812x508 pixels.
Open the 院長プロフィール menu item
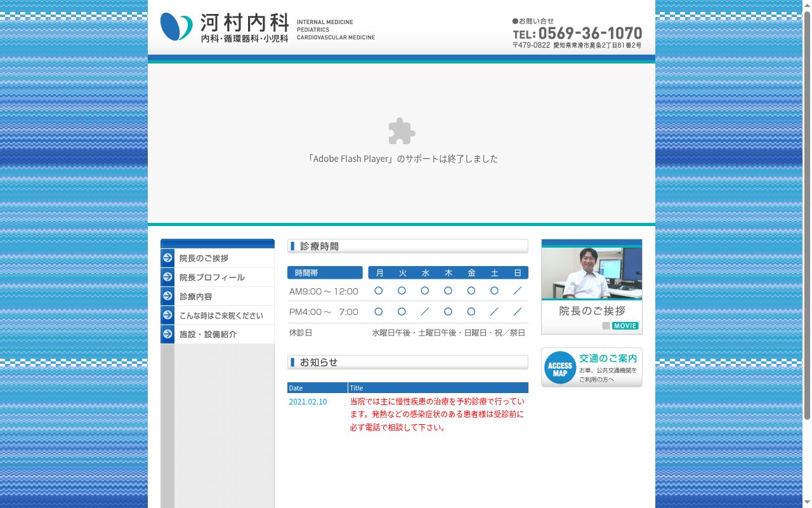coord(218,277)
